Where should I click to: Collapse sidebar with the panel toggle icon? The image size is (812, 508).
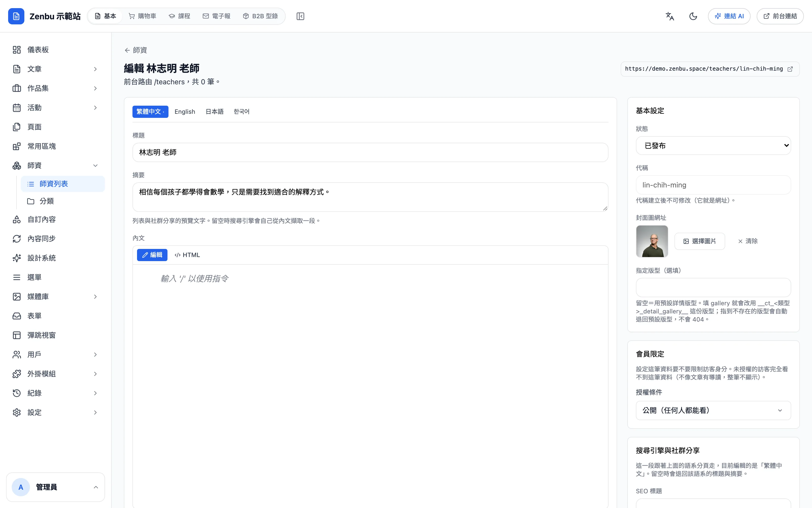pyautogui.click(x=300, y=16)
